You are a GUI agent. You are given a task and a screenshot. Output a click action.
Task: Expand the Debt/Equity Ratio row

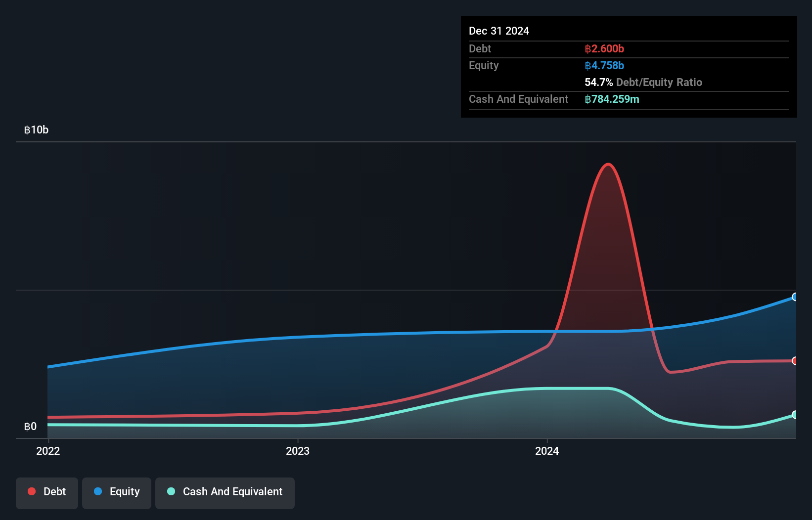click(643, 82)
